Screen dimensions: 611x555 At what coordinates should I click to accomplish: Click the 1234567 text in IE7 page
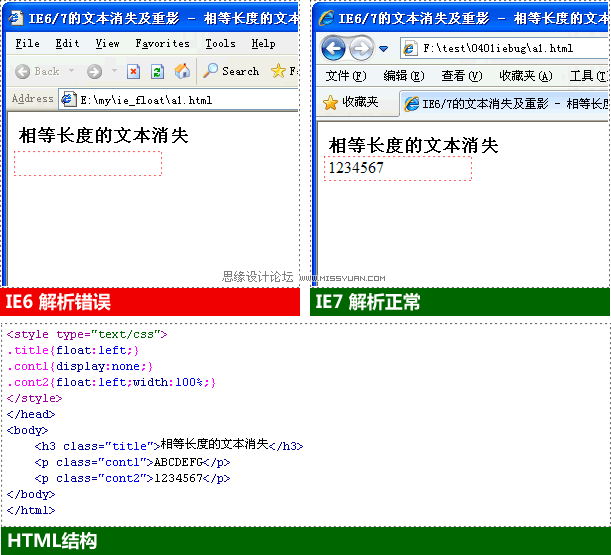coord(356,168)
